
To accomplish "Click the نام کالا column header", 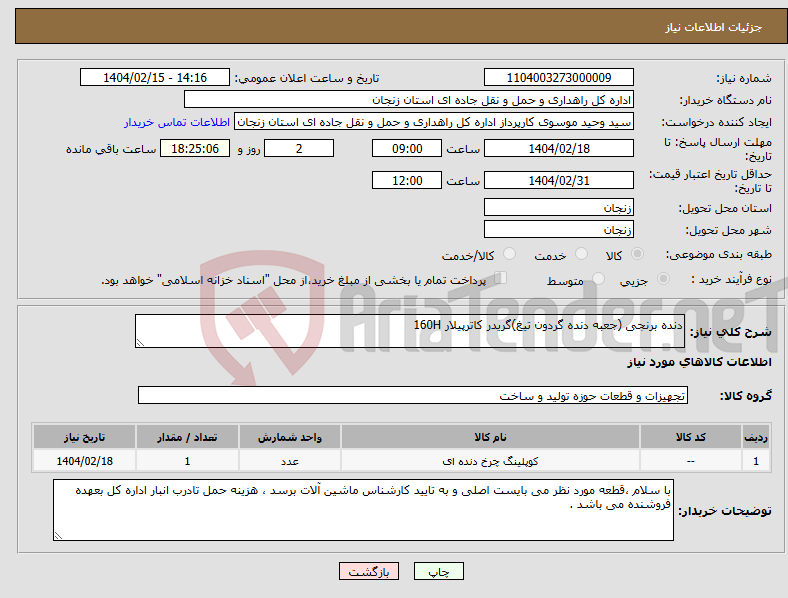I will (x=490, y=437).
